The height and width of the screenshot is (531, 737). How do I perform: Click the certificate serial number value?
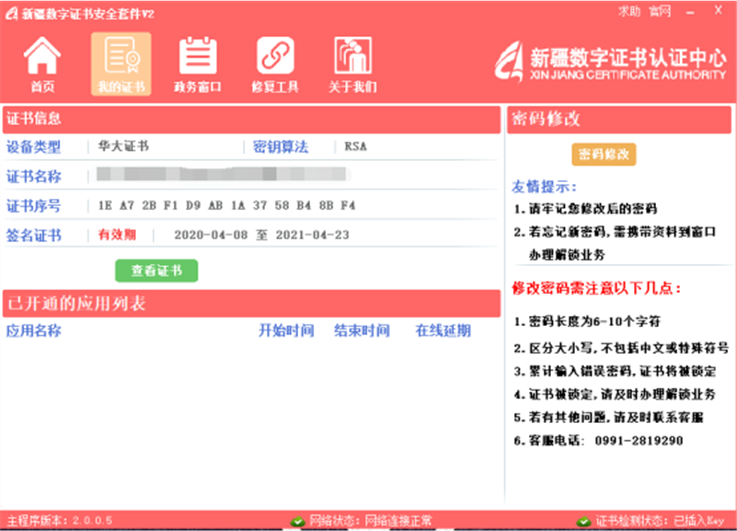(x=227, y=206)
